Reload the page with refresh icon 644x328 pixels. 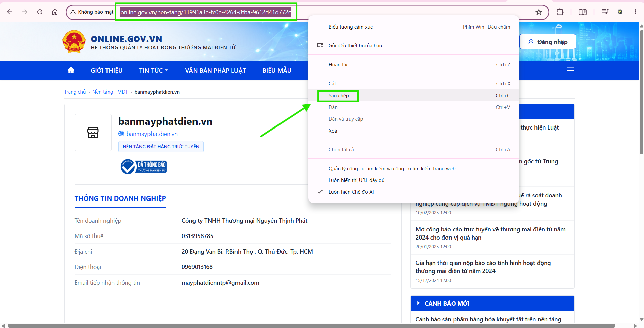pyautogui.click(x=40, y=12)
